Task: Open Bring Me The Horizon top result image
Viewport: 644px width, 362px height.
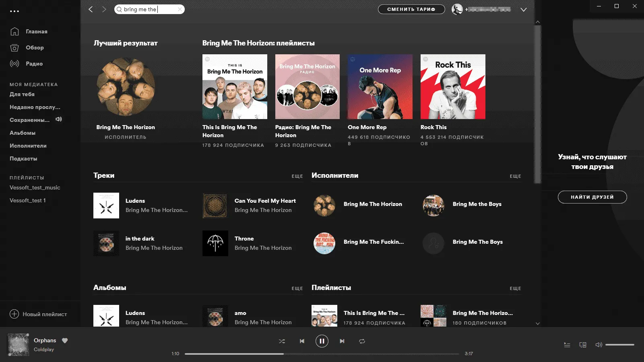Action: [x=126, y=86]
